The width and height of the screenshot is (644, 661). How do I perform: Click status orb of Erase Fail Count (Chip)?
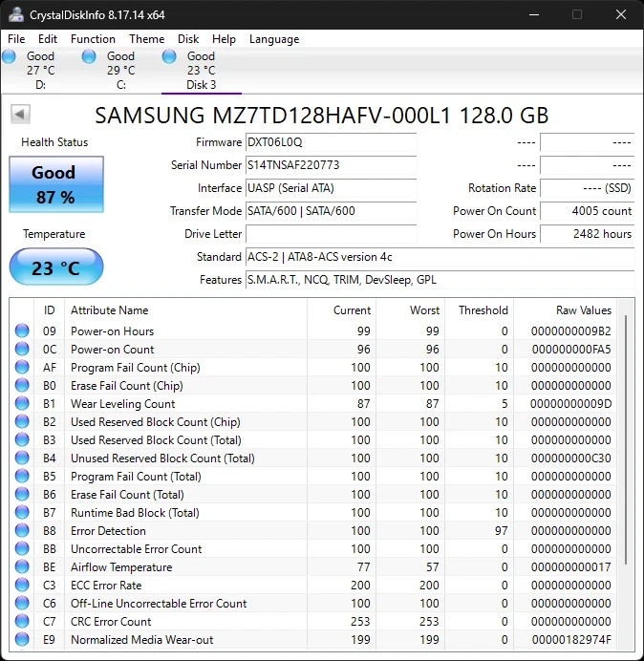point(22,385)
